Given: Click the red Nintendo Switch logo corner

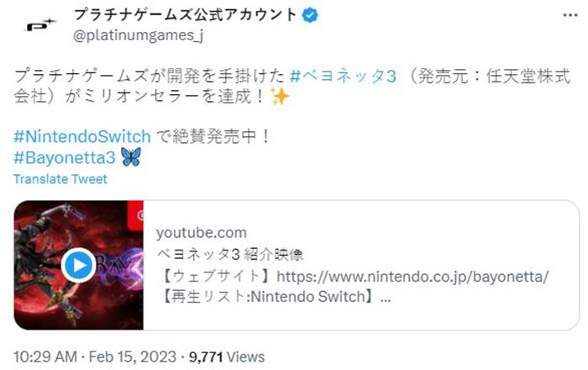Looking at the screenshot, I should (x=135, y=215).
